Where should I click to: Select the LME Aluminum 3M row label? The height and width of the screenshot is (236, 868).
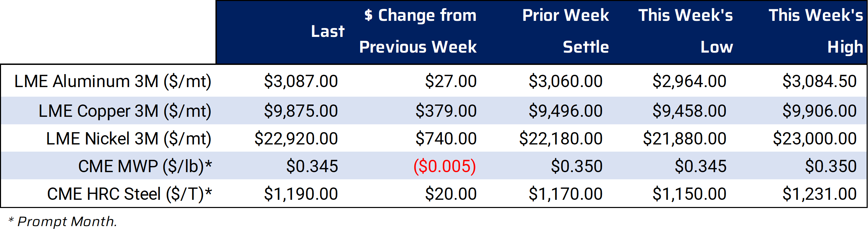[x=113, y=82]
